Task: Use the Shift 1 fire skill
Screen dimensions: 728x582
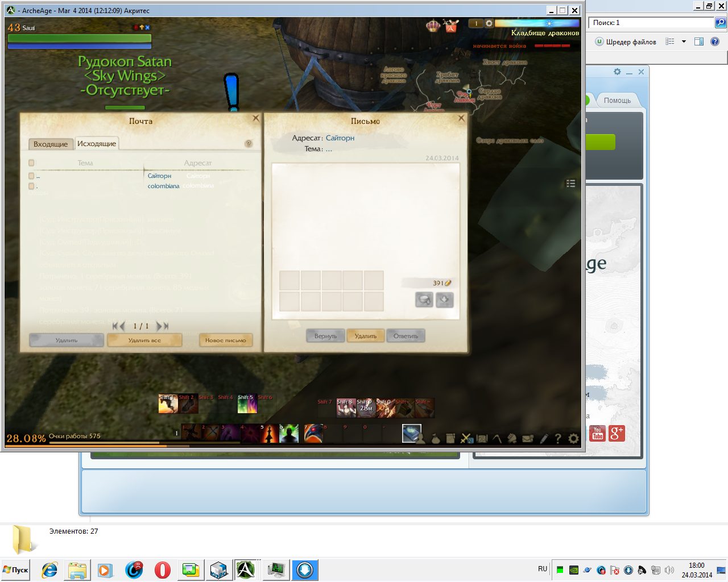Action: pos(168,404)
